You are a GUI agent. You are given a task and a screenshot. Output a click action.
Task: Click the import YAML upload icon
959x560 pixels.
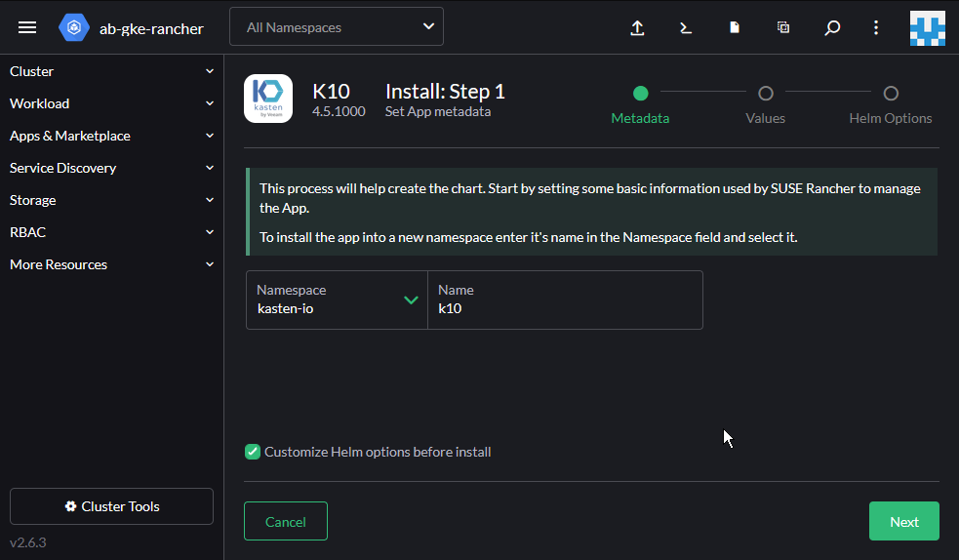[637, 28]
